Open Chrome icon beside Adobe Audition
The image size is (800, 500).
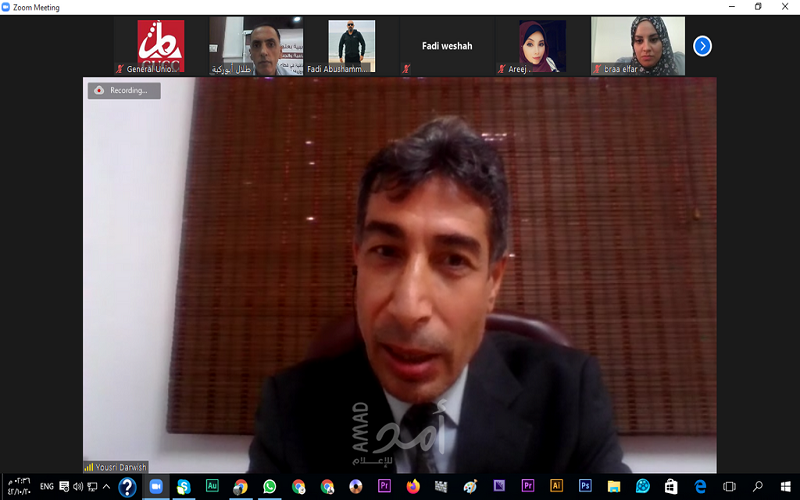[x=240, y=487]
